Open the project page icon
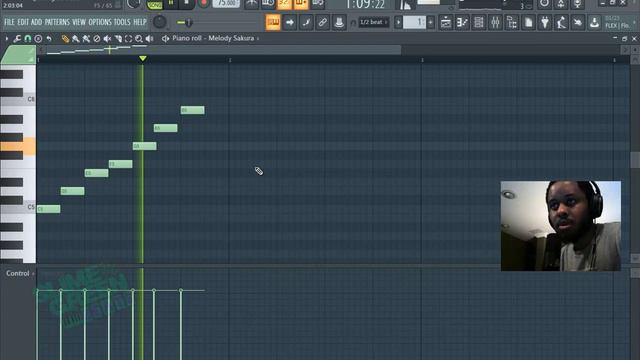This screenshot has height=360, width=640. pos(529,22)
